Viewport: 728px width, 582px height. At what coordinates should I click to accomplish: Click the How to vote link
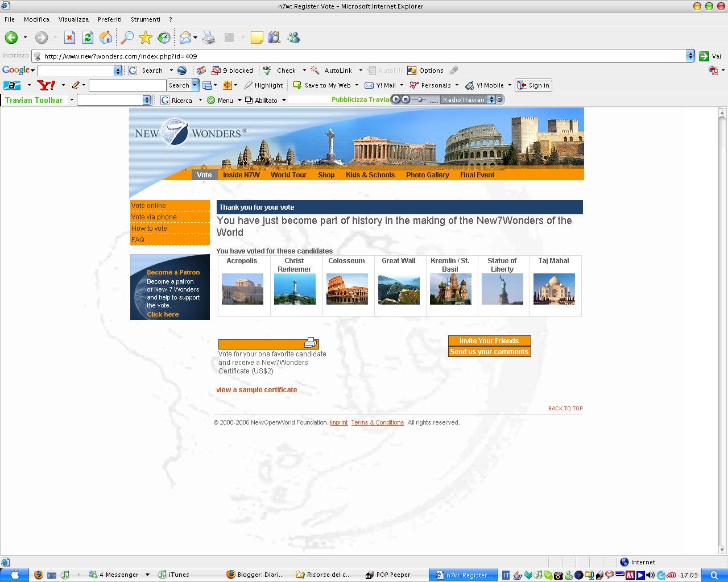tap(150, 228)
